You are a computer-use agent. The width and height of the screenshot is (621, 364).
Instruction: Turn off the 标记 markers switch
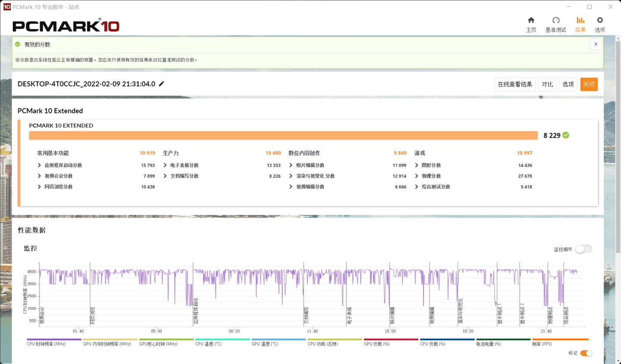click(x=586, y=353)
